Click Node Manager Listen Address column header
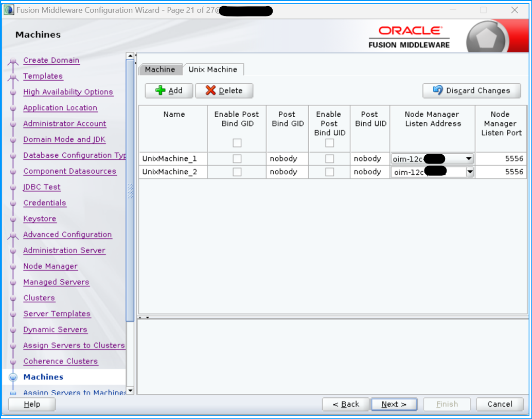The width and height of the screenshot is (532, 419). tap(433, 129)
